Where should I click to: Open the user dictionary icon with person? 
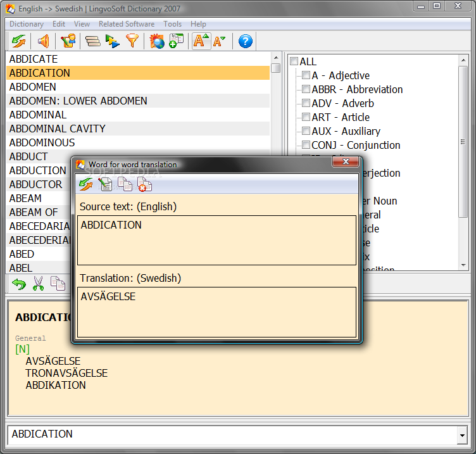(x=68, y=41)
